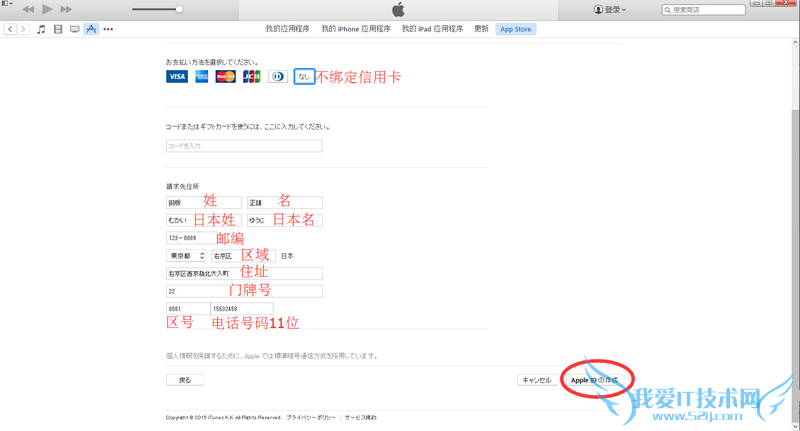
Task: Choose JCB payment method
Action: [252, 77]
